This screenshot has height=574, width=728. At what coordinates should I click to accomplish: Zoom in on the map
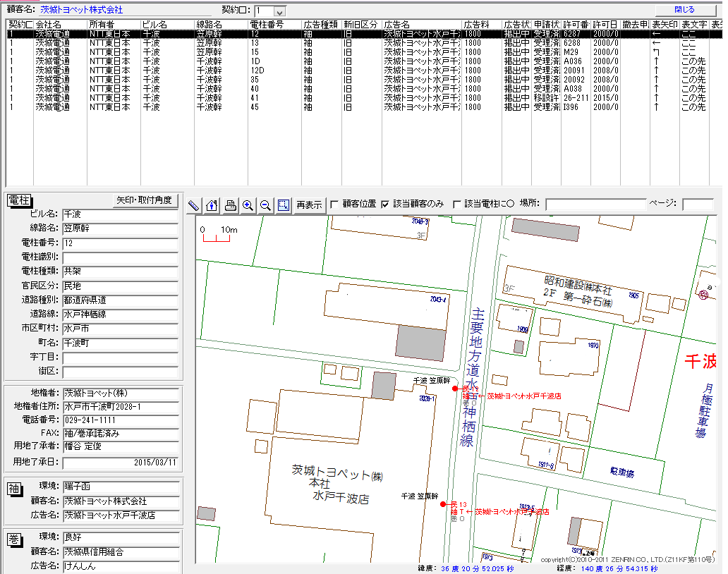click(248, 205)
